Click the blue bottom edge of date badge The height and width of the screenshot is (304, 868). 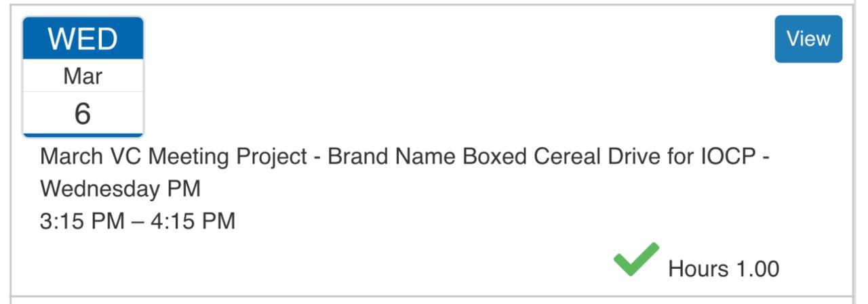coord(83,135)
